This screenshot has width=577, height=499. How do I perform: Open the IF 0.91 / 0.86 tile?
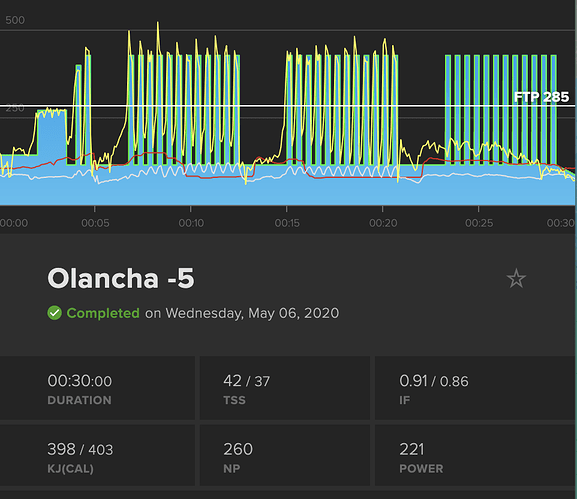pyautogui.click(x=475, y=388)
